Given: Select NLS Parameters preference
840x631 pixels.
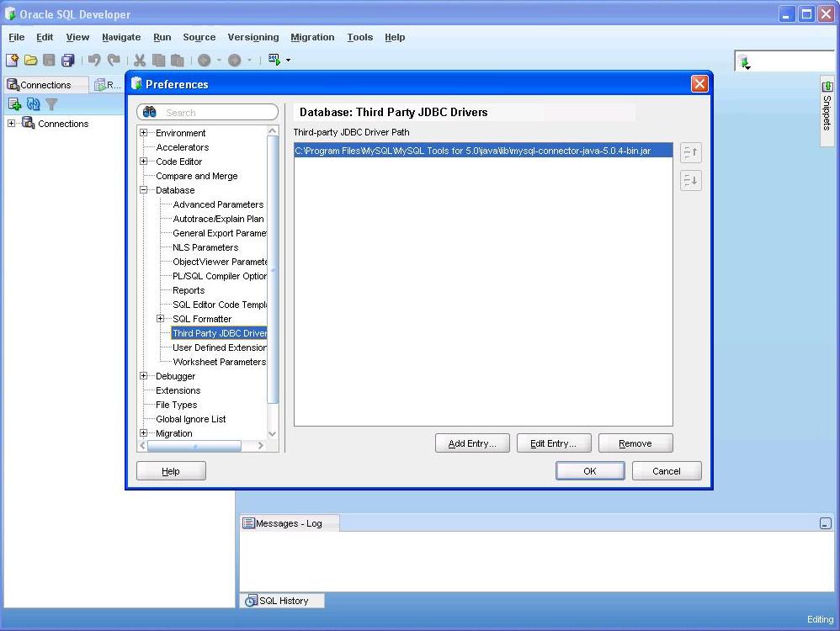Looking at the screenshot, I should click(205, 247).
